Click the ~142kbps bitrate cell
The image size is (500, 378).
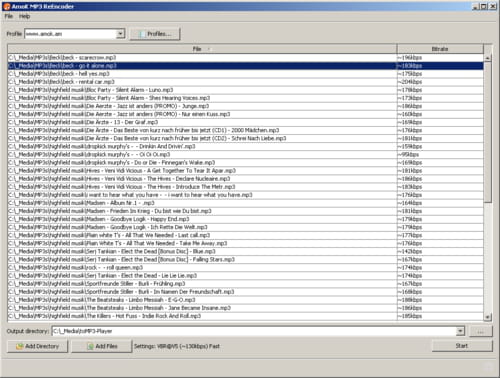440,252
